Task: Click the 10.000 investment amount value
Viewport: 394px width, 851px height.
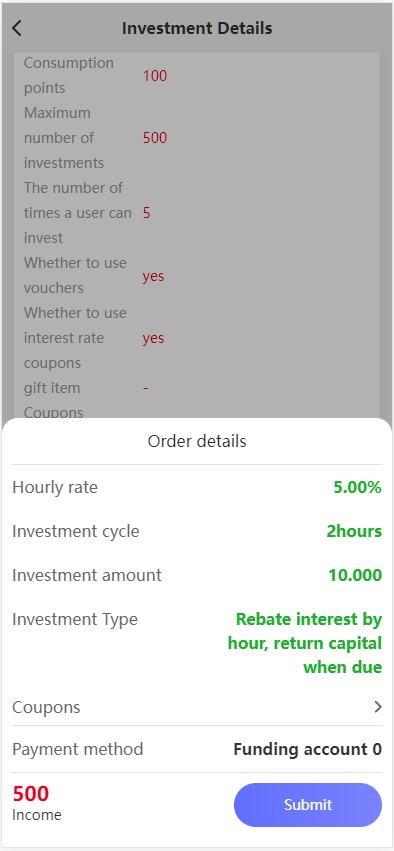Action: click(355, 575)
